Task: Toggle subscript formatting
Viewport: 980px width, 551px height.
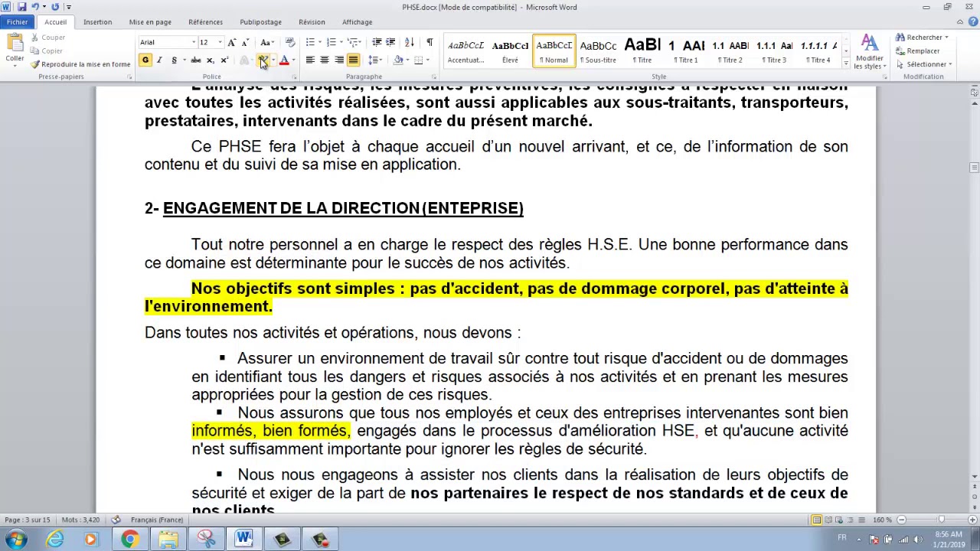Action: [210, 60]
